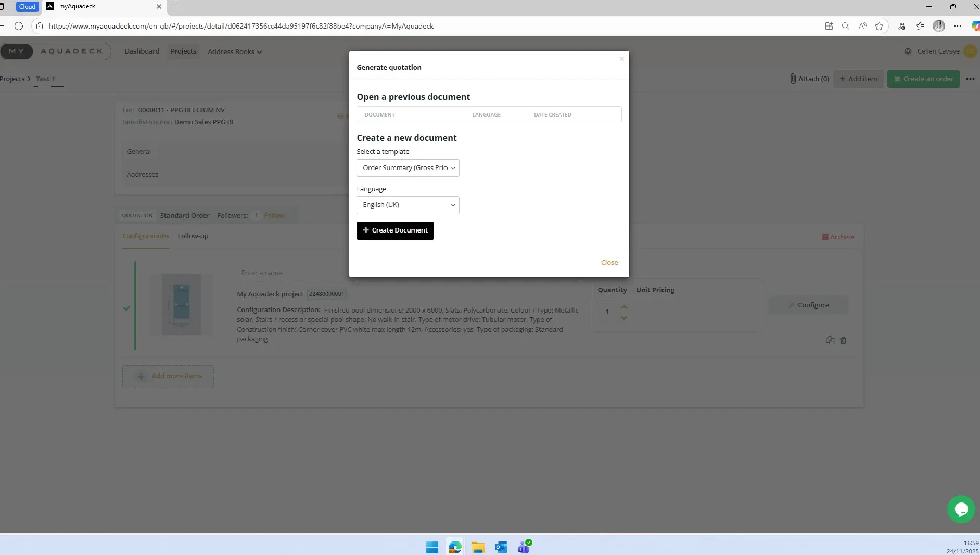Click the duplicate configuration copy icon
This screenshot has width=980, height=555.
click(x=830, y=340)
